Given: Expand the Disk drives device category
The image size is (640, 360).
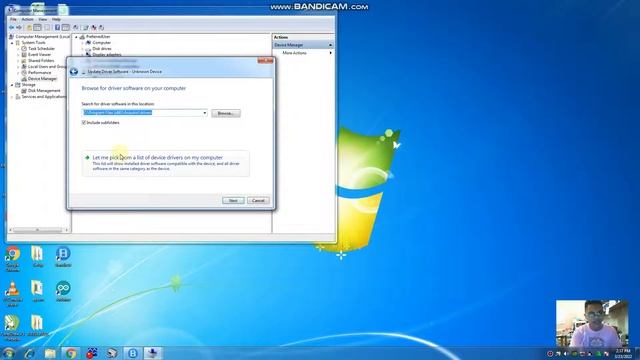Looking at the screenshot, I should (82, 49).
